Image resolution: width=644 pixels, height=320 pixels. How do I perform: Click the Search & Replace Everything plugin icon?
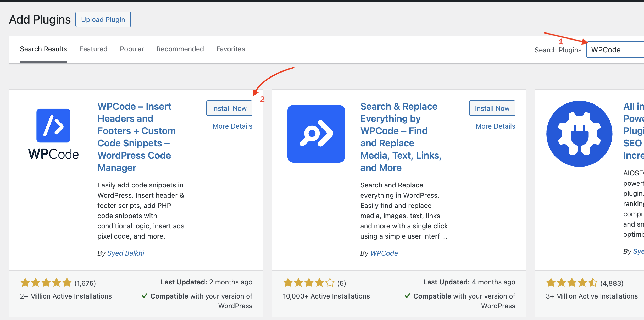coord(316,134)
